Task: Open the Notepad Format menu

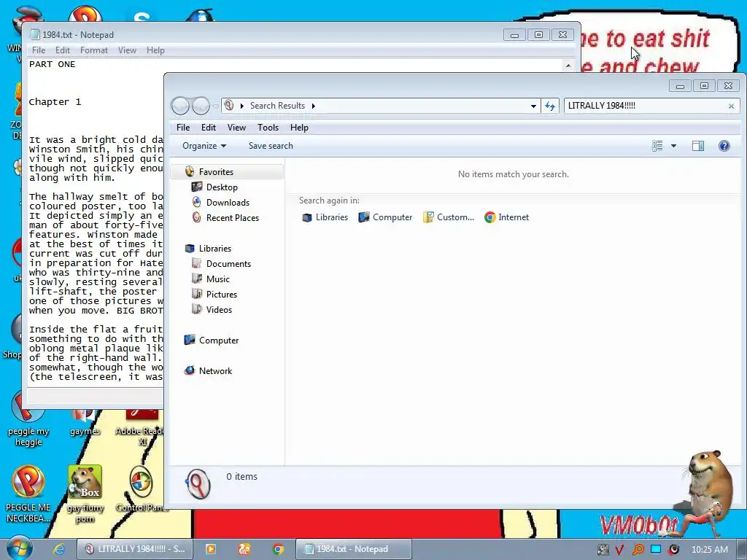Action: point(94,50)
